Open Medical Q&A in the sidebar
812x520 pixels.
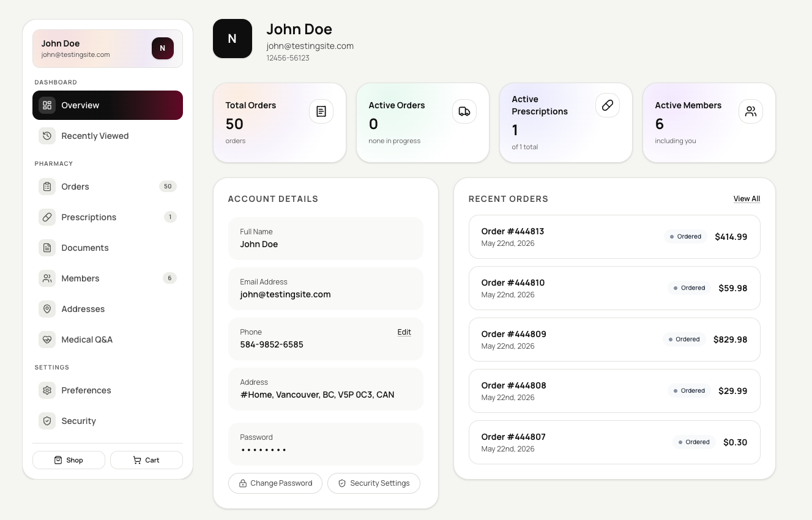click(108, 340)
